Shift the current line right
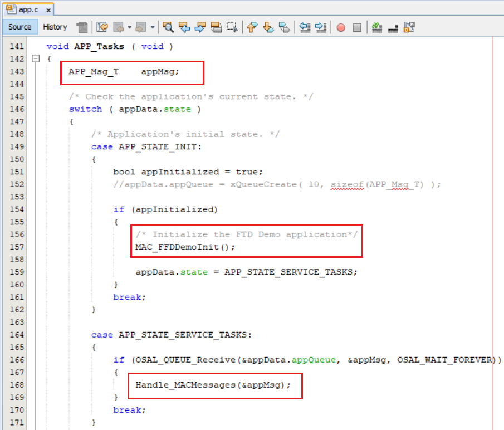Screen dimensions: 504x430 tap(320, 27)
